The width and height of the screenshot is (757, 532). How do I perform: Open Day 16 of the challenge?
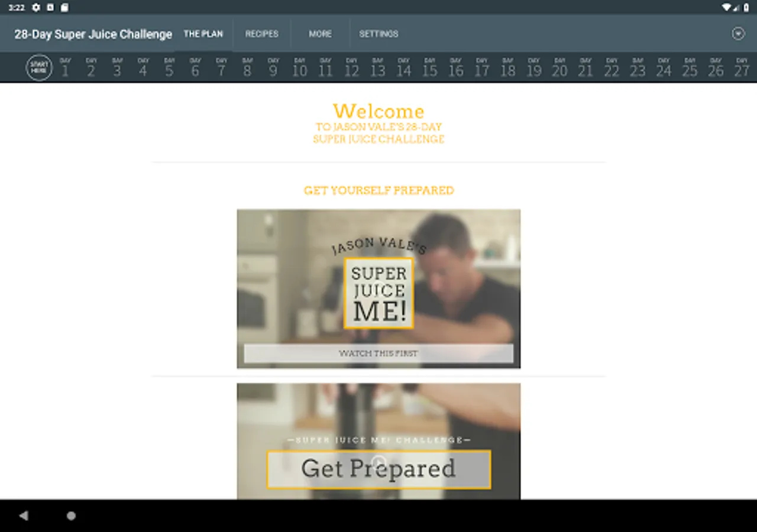455,67
